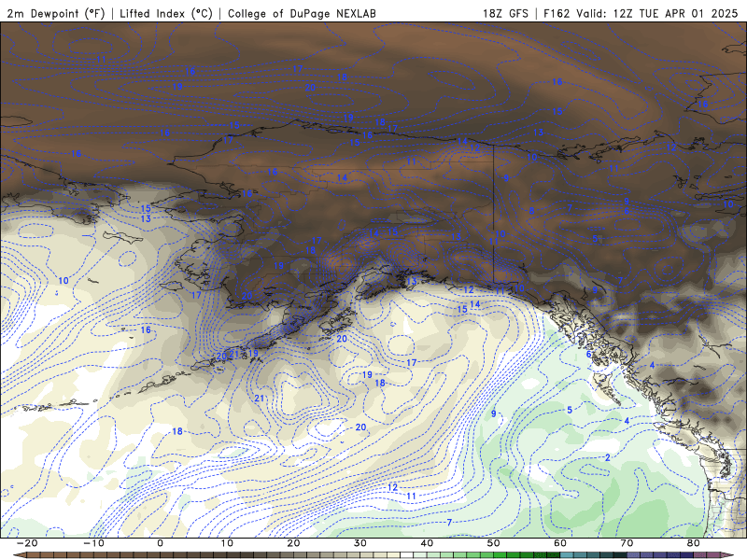Click the 50 color scale label
This screenshot has height=560, width=747.
click(494, 543)
